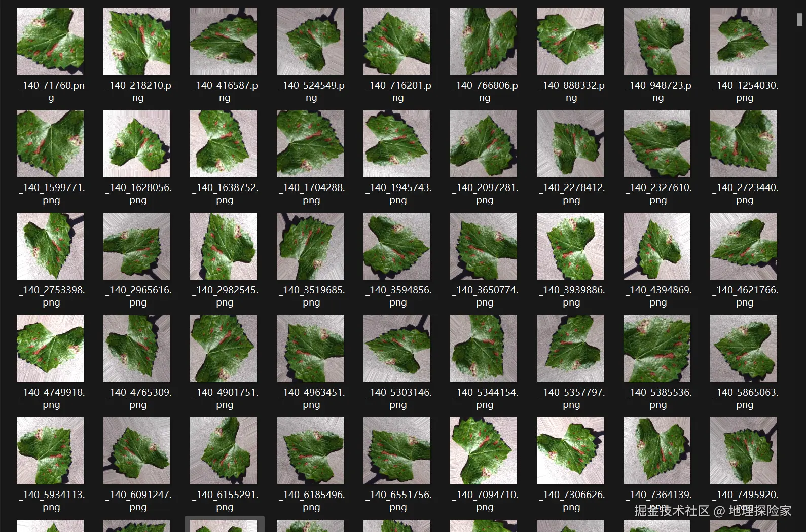This screenshot has height=532, width=806.
Task: Click the _140_4765309.png thumbnail
Action: pos(137,349)
